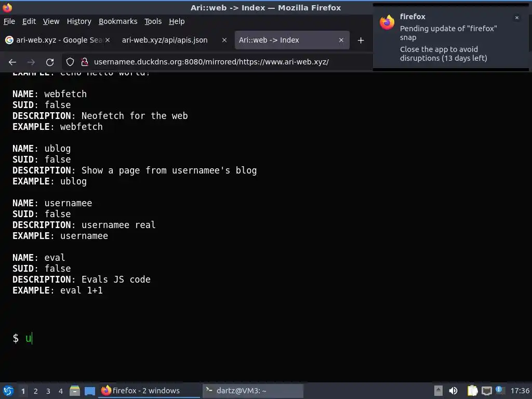The image size is (532, 399).
Task: Click the 17:36 clock
Action: (x=520, y=391)
